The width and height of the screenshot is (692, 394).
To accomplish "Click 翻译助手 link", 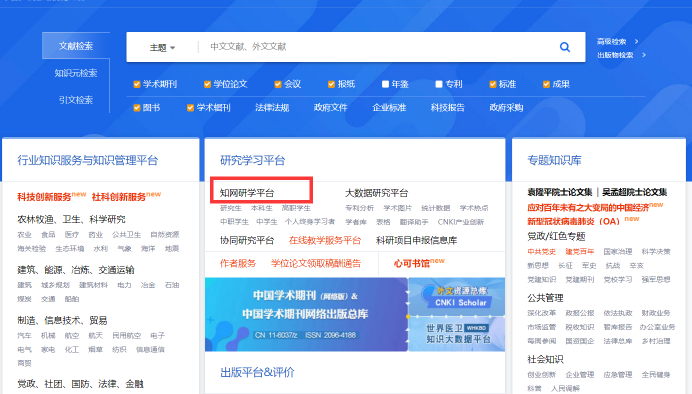I will pyautogui.click(x=414, y=222).
